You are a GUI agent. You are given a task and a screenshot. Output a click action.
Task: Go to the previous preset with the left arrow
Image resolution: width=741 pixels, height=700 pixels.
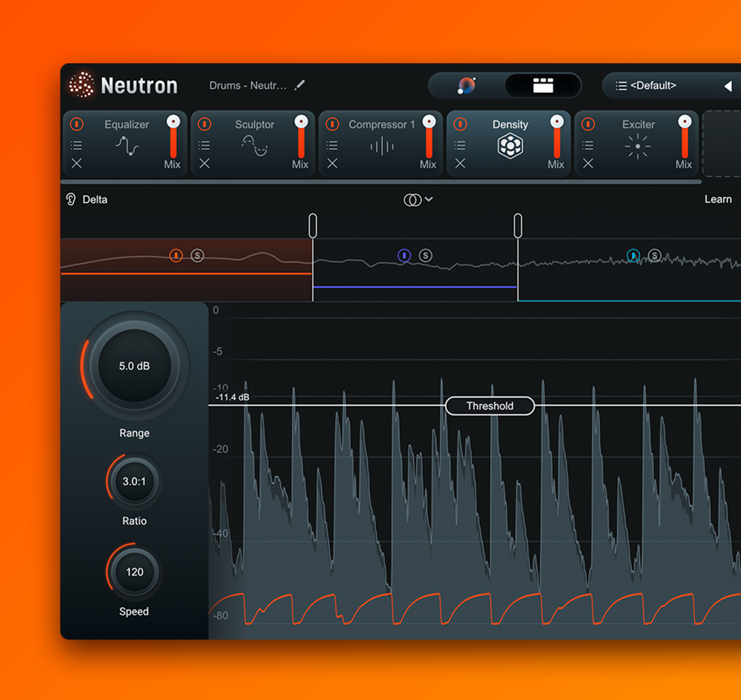point(728,86)
